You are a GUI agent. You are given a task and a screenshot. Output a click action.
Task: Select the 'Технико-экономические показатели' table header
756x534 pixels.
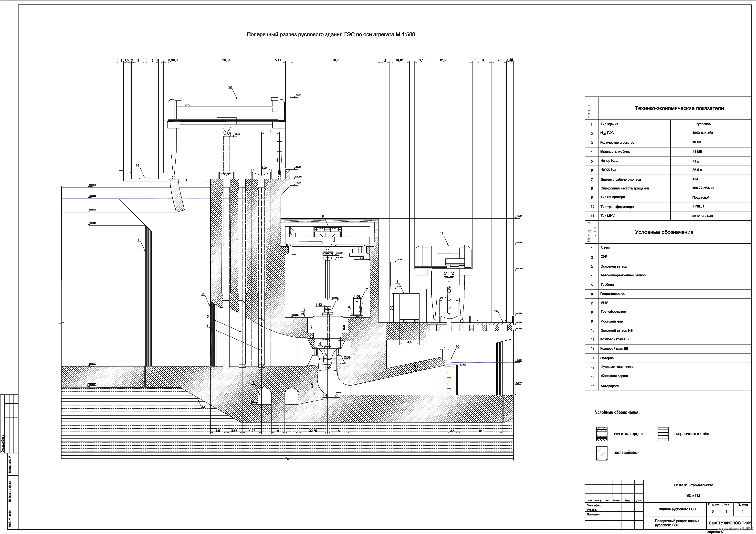[679, 108]
